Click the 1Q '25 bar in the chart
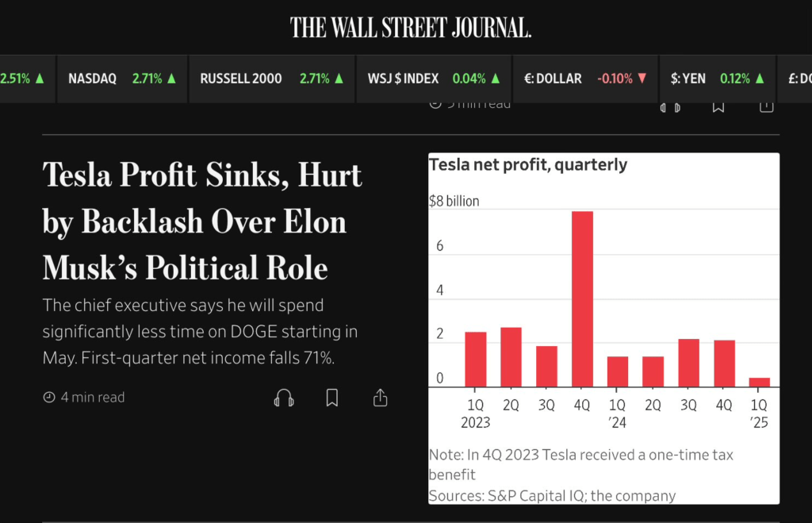This screenshot has height=523, width=812. point(760,382)
